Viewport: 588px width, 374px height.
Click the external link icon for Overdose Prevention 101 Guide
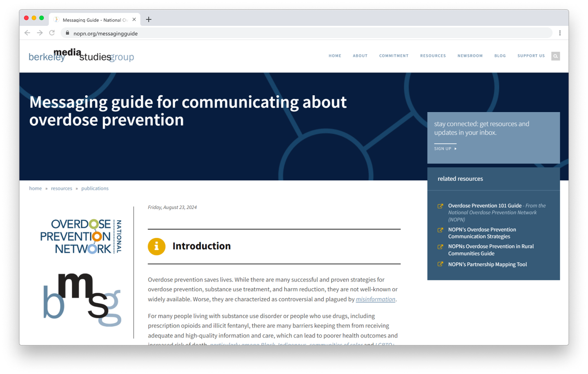click(440, 205)
